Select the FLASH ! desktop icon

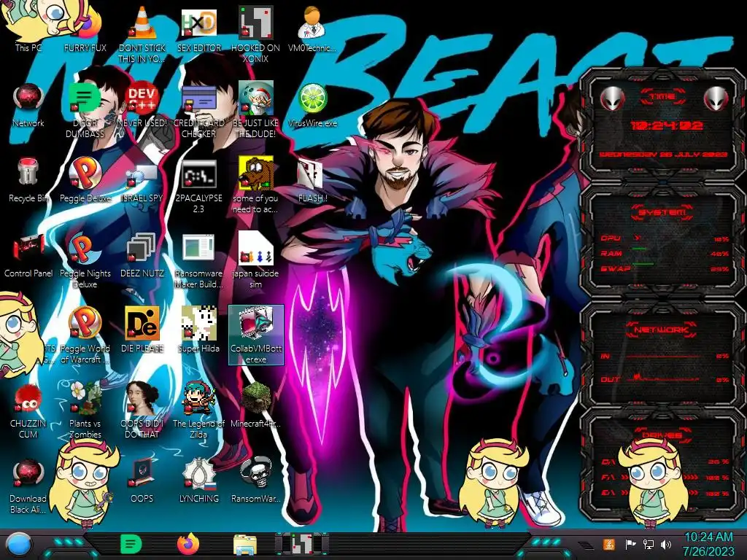(312, 180)
